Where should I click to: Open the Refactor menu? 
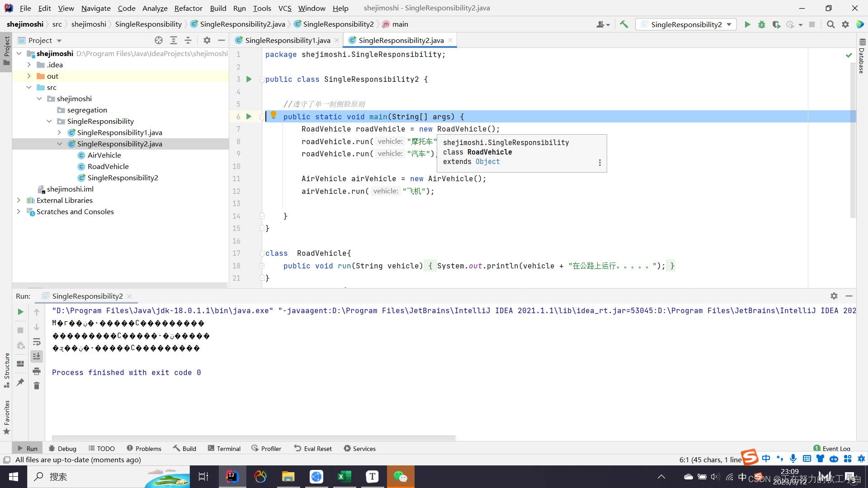tap(188, 8)
